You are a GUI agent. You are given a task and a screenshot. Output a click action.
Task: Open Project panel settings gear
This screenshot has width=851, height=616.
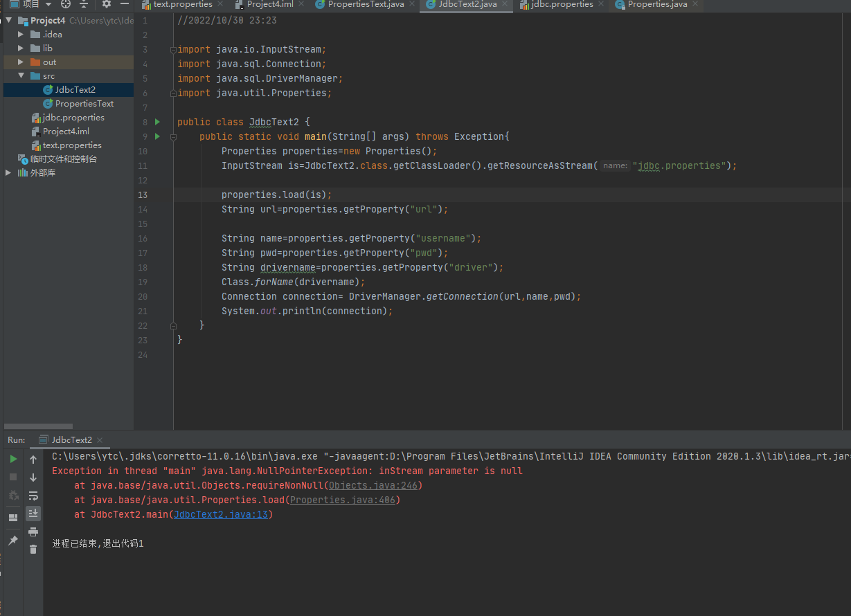tap(107, 4)
